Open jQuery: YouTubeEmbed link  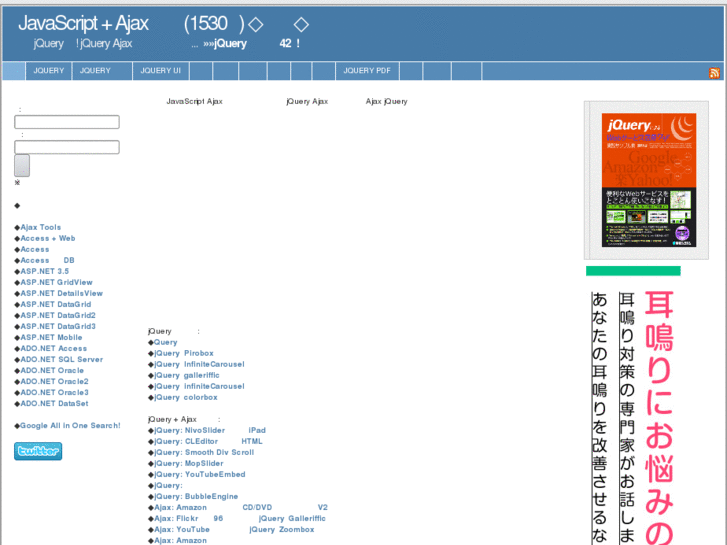click(199, 474)
